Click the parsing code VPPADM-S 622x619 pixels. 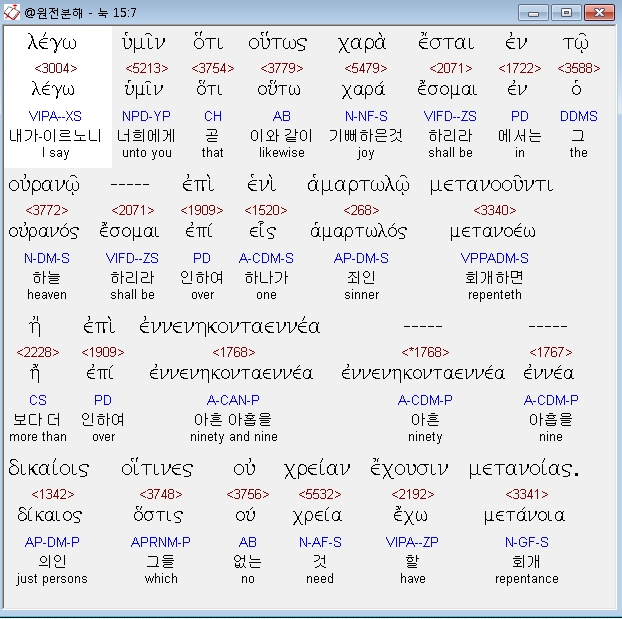point(494,258)
